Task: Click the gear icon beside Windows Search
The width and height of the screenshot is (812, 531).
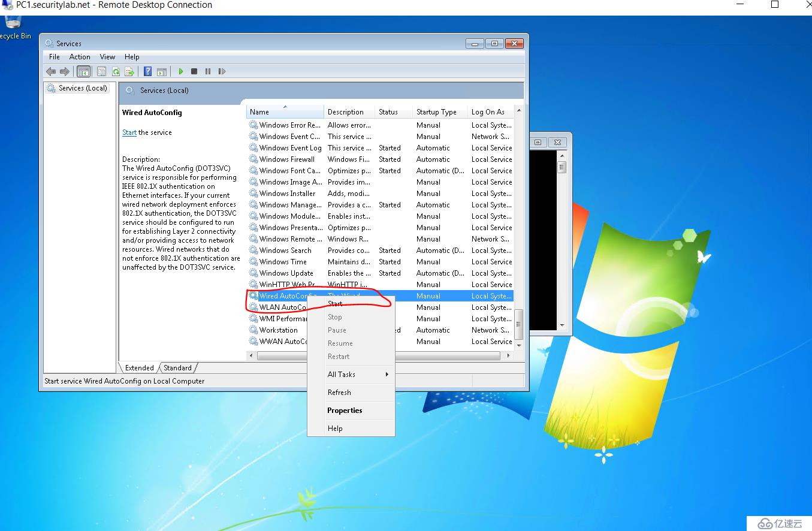Action: (253, 251)
